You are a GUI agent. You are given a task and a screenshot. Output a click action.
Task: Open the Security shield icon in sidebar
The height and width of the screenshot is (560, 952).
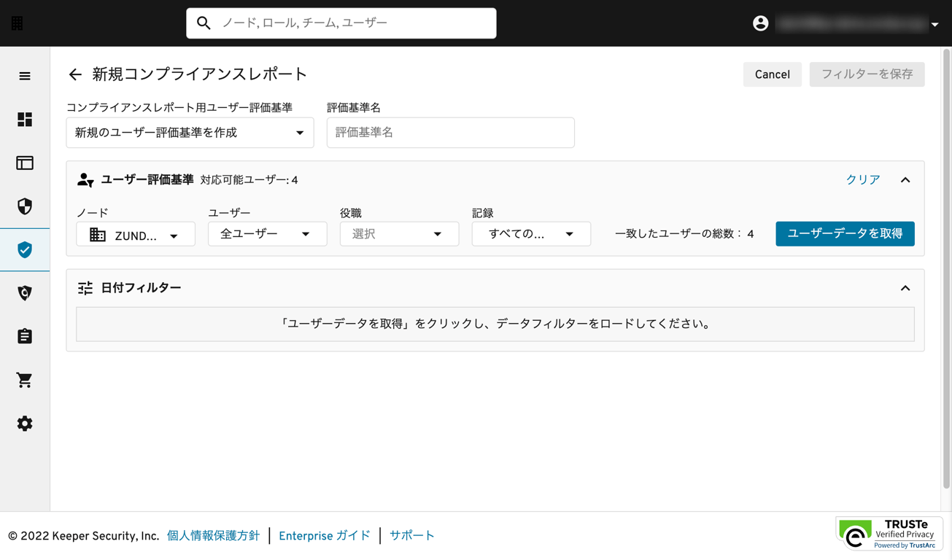pos(24,206)
